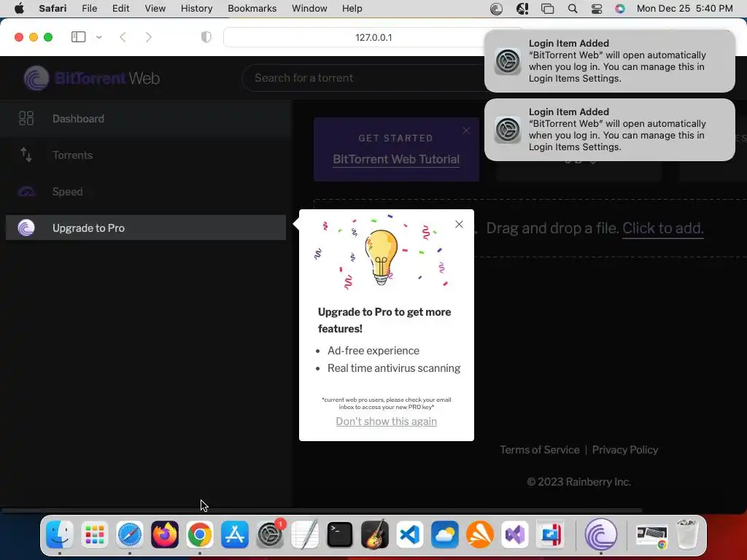Open Control Center in menu bar
Screen dimensions: 747x560
[597, 9]
